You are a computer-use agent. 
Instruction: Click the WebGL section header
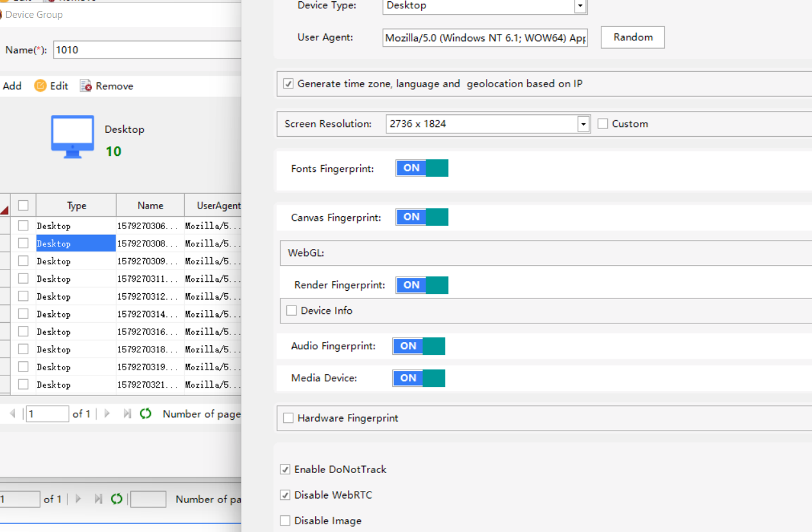click(546, 253)
